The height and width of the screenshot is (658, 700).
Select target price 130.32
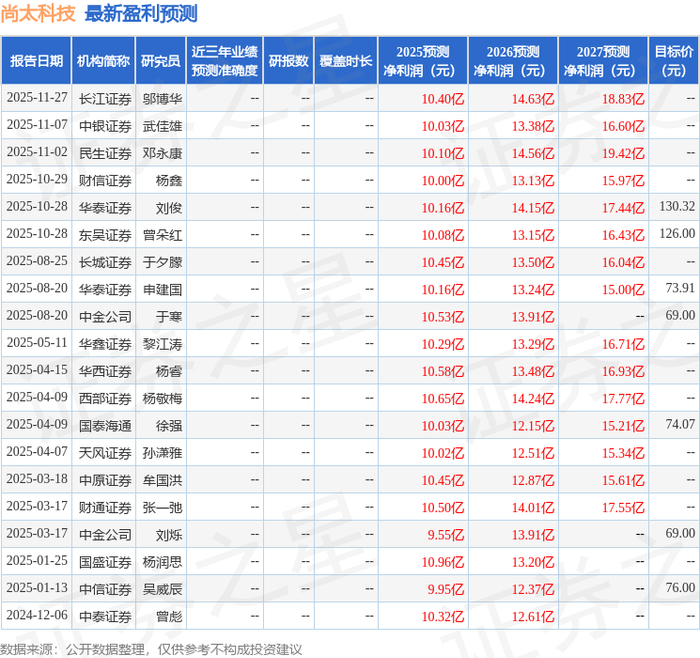click(677, 206)
